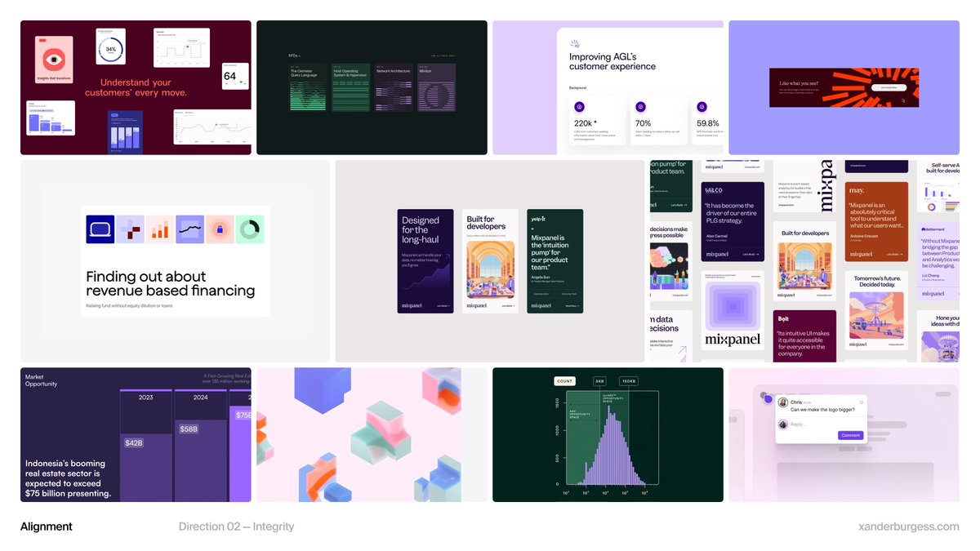Click the COUNT label on histogram

point(564,381)
